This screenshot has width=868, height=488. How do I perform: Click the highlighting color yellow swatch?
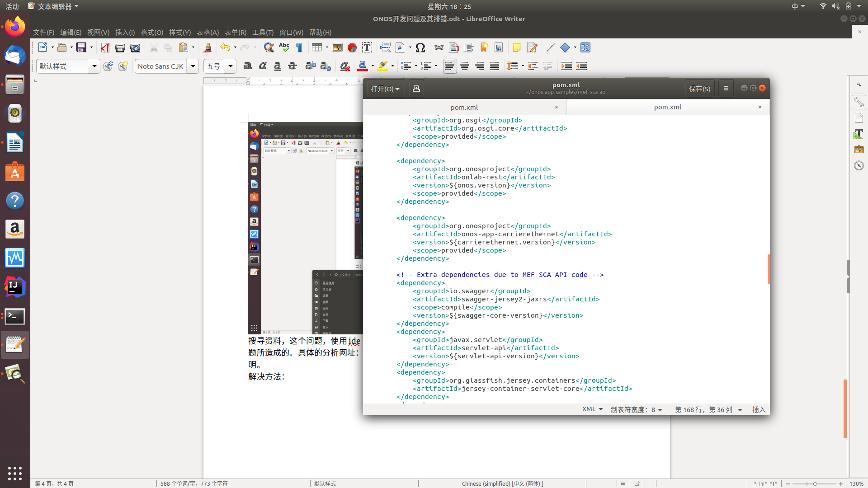[x=382, y=66]
